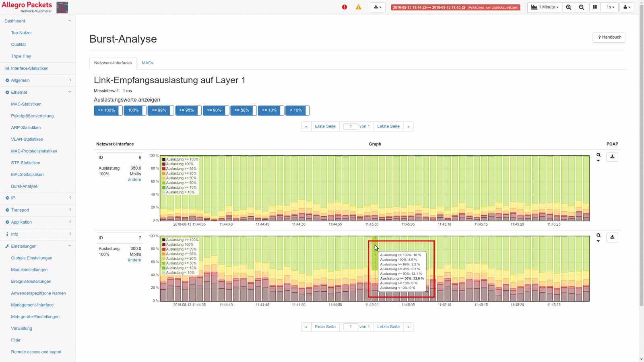Click ändern link for interface ID 6

click(x=134, y=180)
